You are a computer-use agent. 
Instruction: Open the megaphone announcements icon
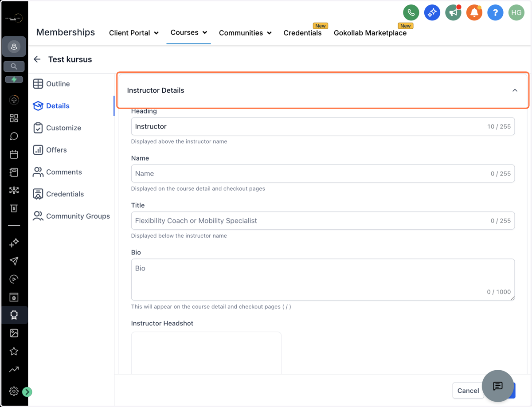coord(453,13)
